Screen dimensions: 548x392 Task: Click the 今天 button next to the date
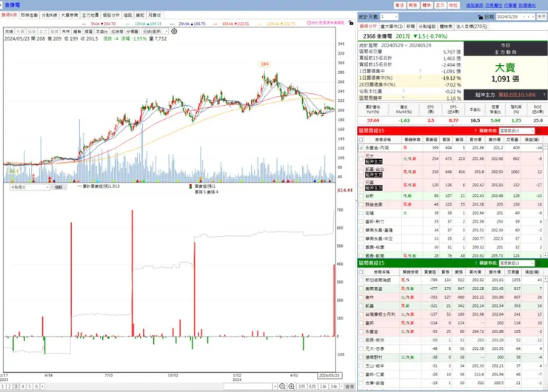541,17
